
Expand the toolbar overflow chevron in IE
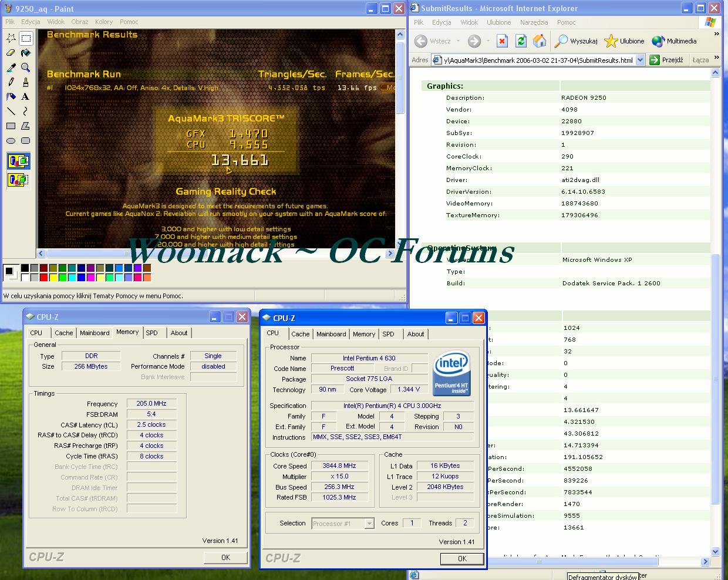[x=716, y=34]
